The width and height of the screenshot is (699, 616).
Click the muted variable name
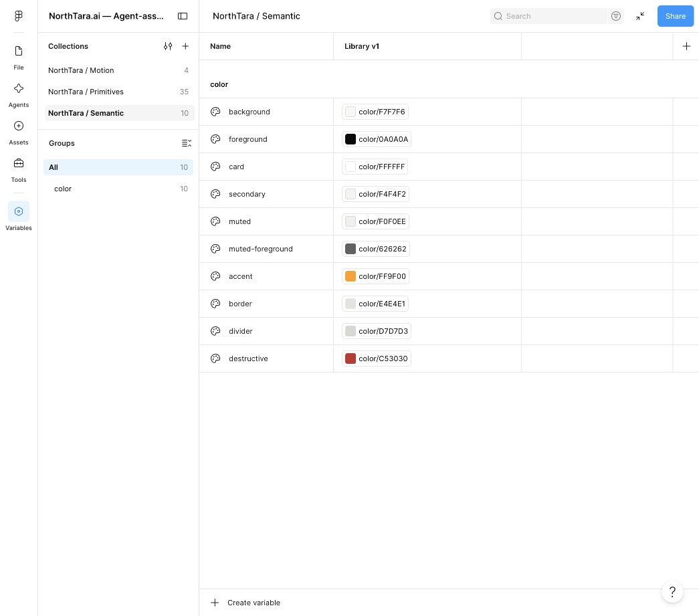click(239, 221)
